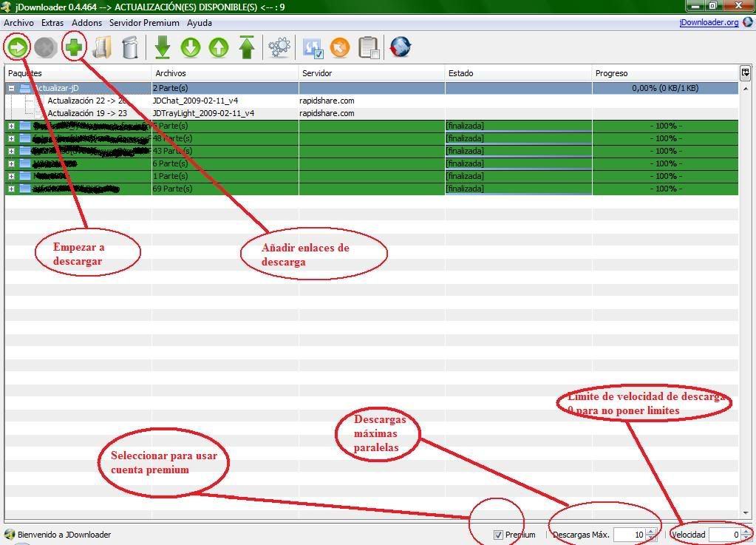Open settings via the gears icon
Viewport: 756px width, 545px height.
point(279,48)
